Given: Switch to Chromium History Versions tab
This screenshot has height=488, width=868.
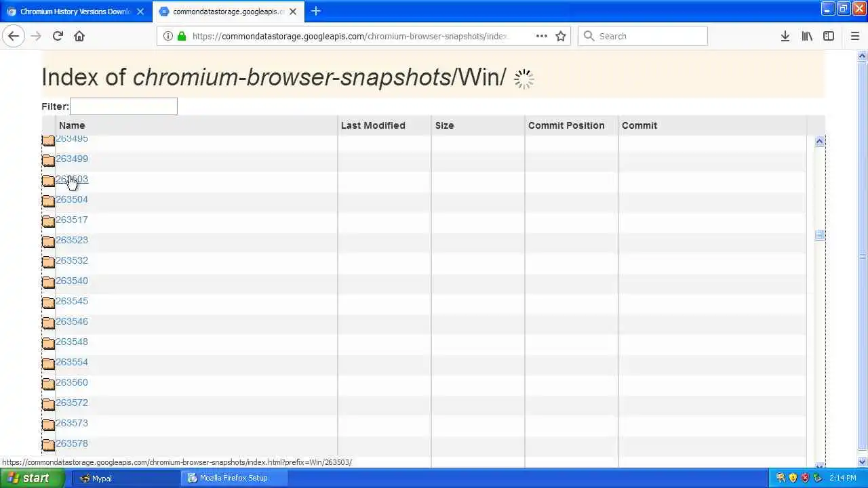Looking at the screenshot, I should (76, 12).
